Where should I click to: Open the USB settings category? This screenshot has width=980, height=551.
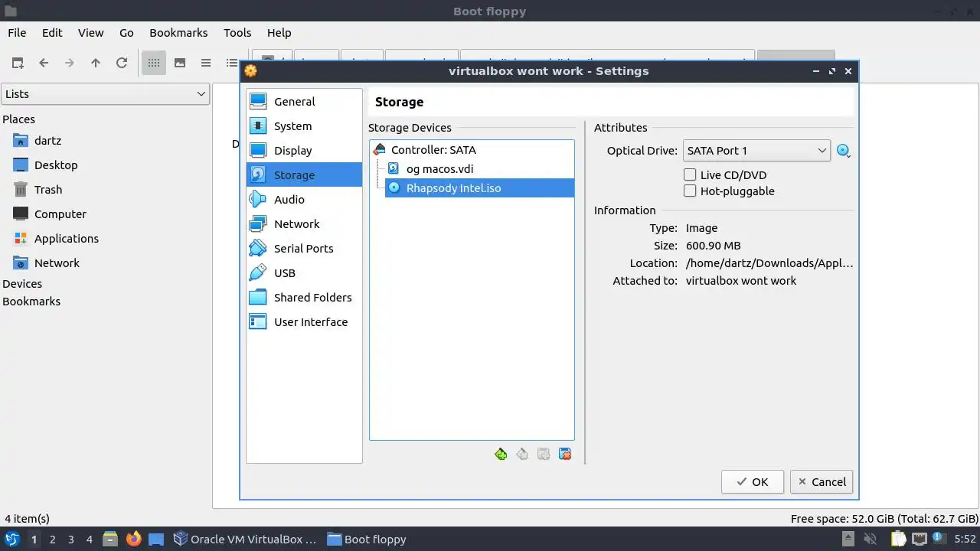pyautogui.click(x=304, y=273)
